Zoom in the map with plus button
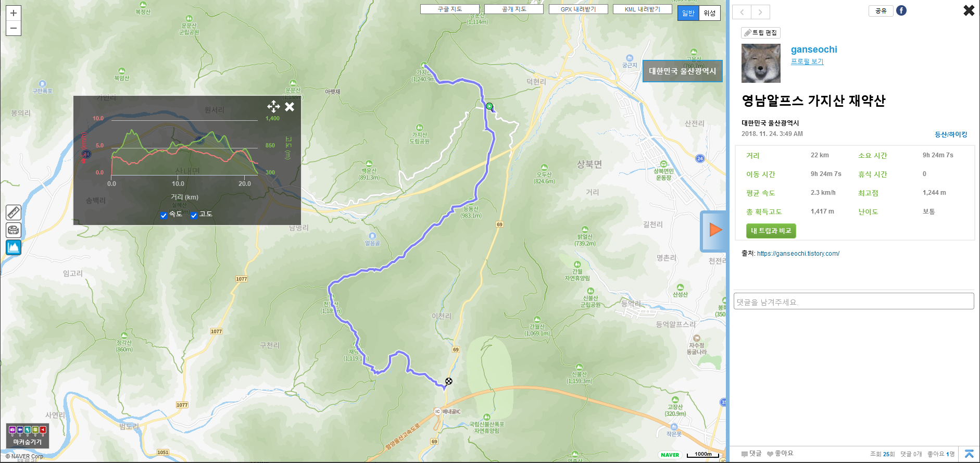The width and height of the screenshot is (980, 463). 14,13
